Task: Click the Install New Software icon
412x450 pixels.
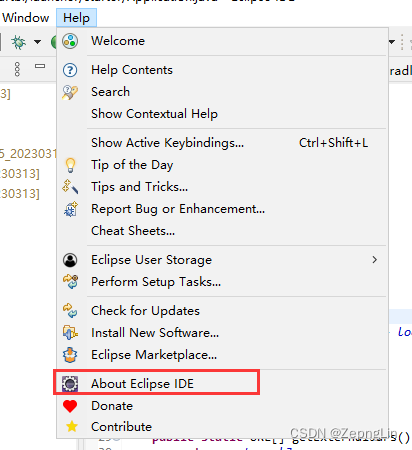Action: click(70, 333)
